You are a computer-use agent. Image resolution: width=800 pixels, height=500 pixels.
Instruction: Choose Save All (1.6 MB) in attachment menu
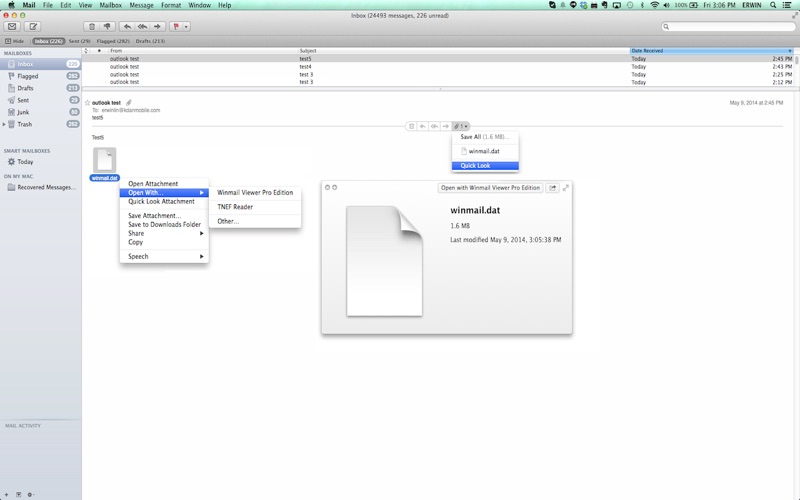(485, 137)
